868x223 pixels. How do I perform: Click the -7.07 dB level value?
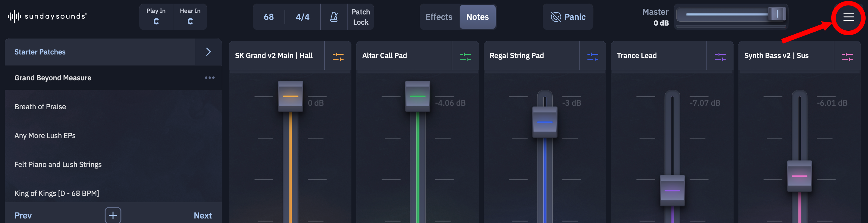click(x=705, y=103)
